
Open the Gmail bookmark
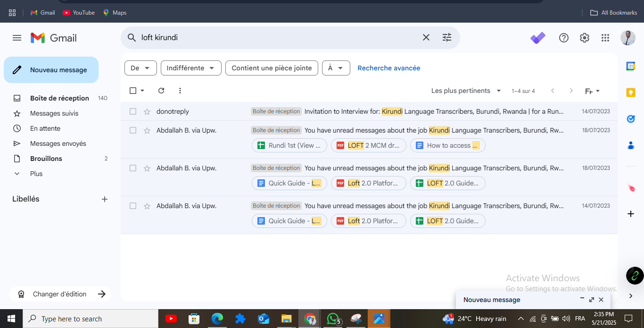[42, 13]
